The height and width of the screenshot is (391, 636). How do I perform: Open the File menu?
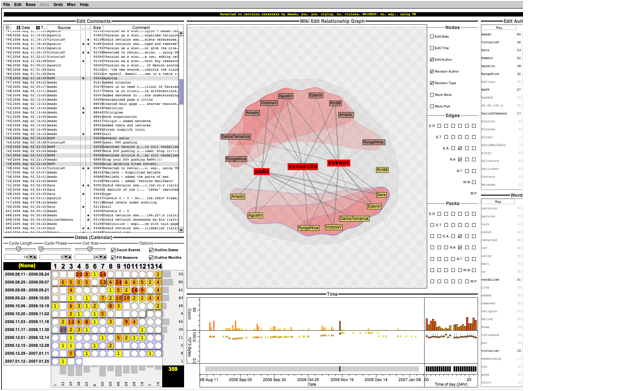pyautogui.click(x=6, y=4)
